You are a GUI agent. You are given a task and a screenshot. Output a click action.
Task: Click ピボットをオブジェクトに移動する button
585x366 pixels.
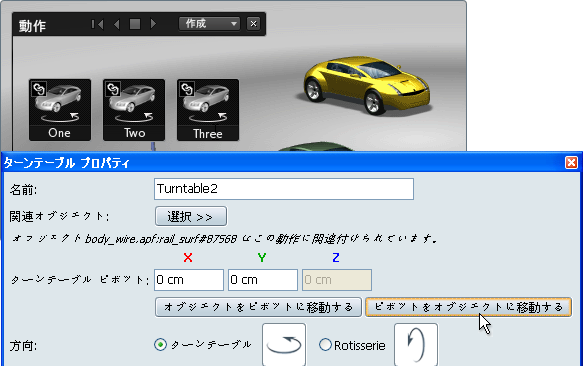coord(469,307)
